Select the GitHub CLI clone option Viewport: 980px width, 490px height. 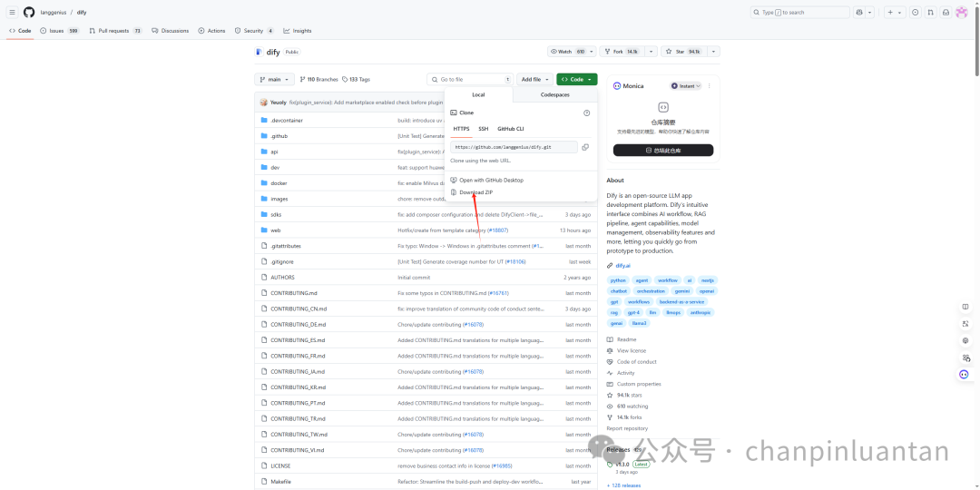click(x=511, y=129)
